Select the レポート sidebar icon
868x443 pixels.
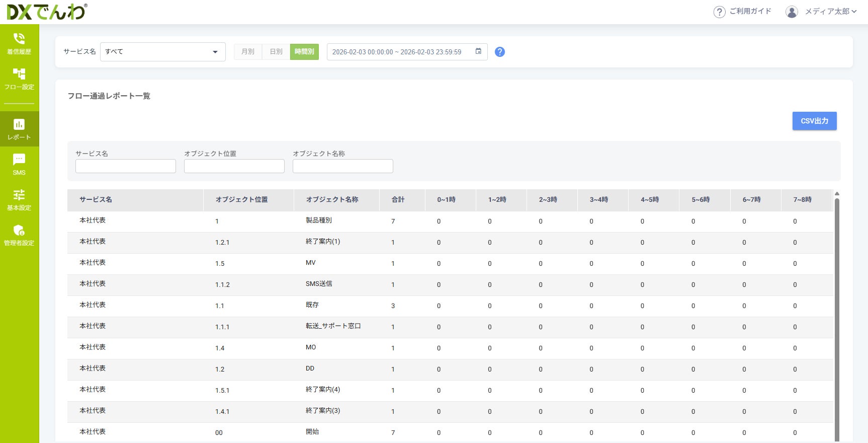[19, 129]
